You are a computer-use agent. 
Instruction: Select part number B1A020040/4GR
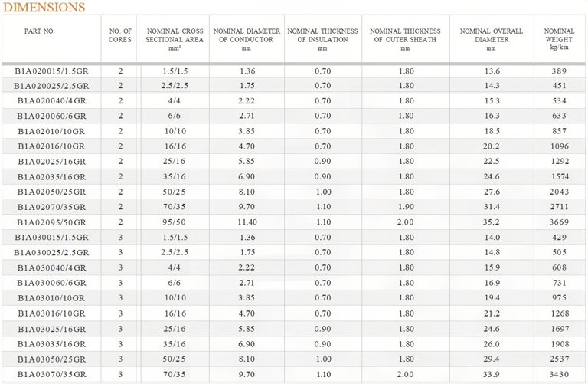click(52, 101)
